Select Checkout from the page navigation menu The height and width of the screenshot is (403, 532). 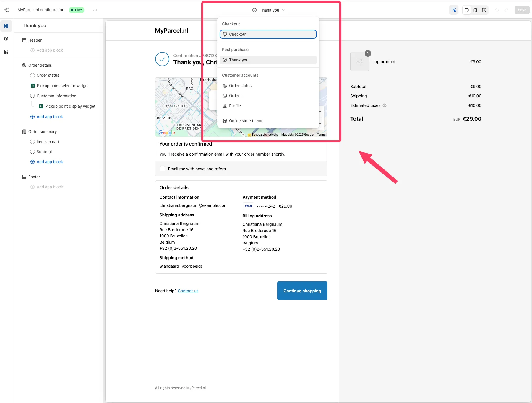pos(268,34)
